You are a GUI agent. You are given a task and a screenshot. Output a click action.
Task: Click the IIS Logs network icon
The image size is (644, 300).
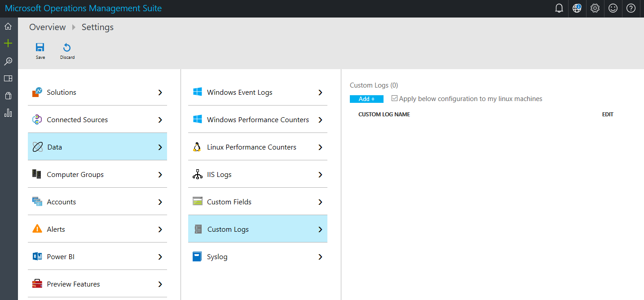click(x=197, y=174)
